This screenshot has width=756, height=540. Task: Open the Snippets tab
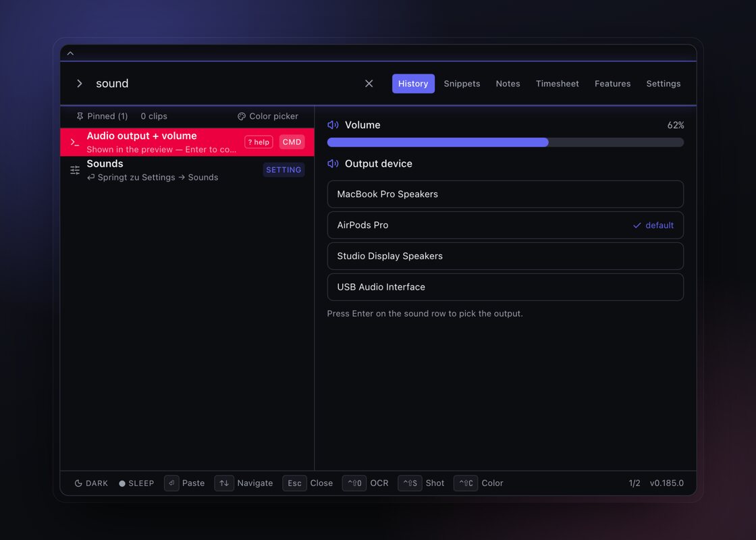coord(462,84)
